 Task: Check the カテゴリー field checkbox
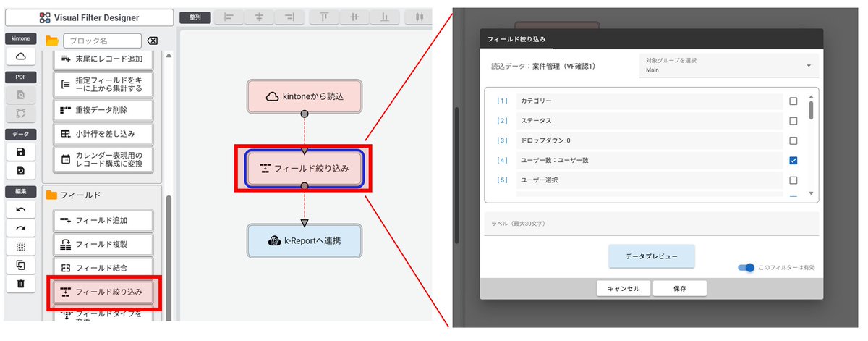[793, 101]
